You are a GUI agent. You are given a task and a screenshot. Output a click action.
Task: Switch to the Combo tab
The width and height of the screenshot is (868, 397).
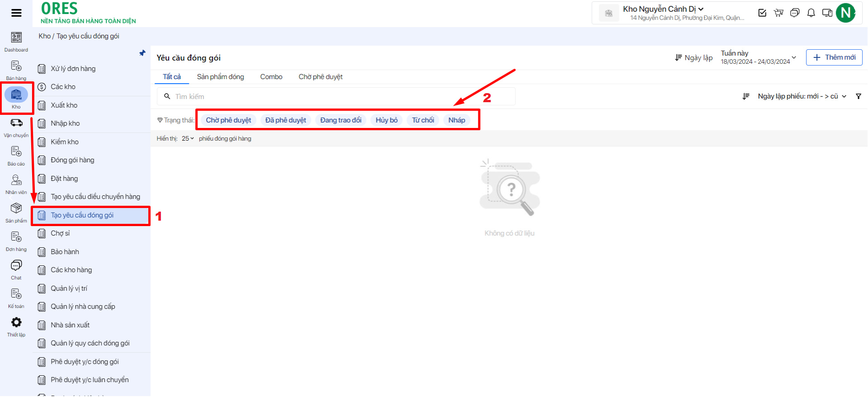[x=271, y=77]
